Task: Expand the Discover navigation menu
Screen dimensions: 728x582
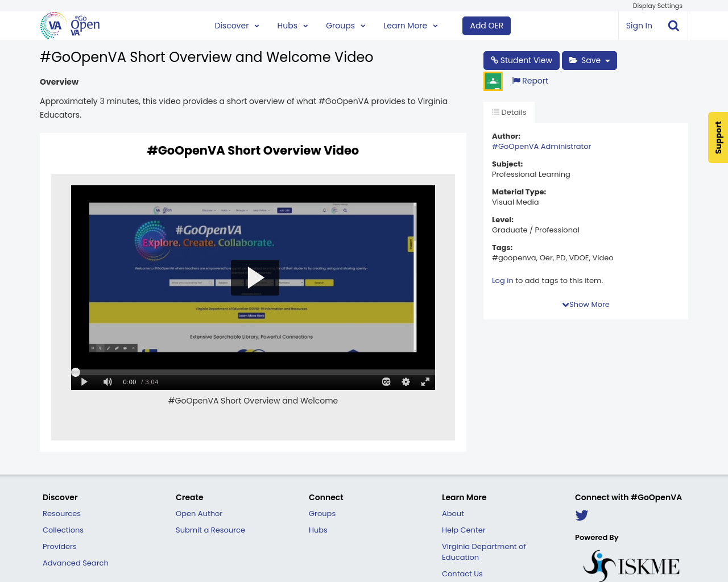Action: (237, 25)
